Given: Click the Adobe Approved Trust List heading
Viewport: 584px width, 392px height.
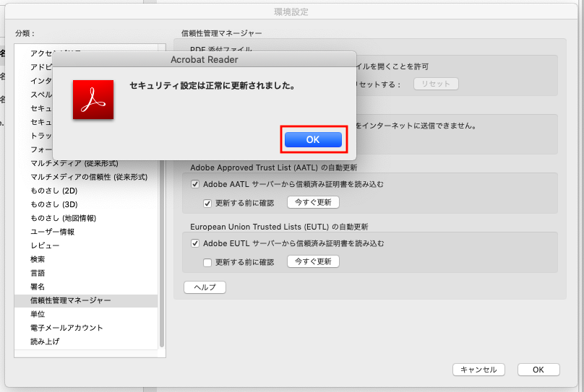Looking at the screenshot, I should (x=274, y=167).
